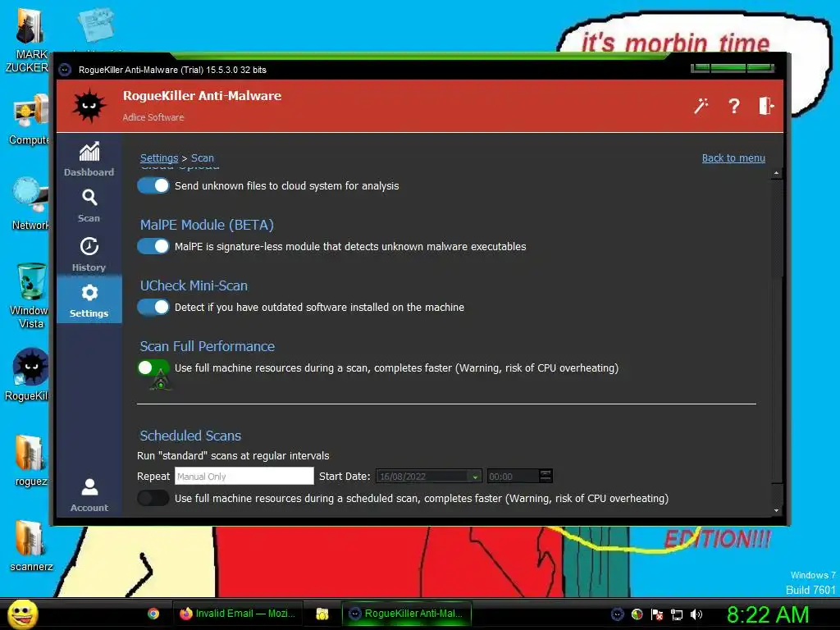Click the network tray icon
Image resolution: width=840 pixels, height=630 pixels.
coord(677,614)
